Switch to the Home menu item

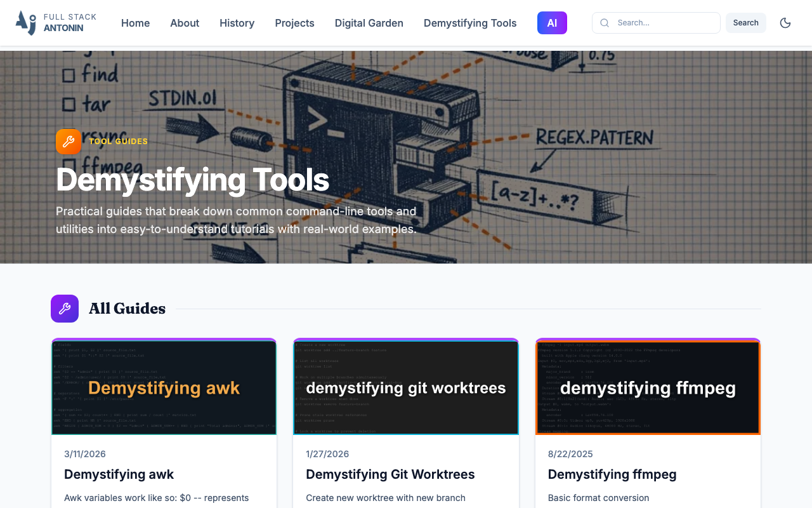click(x=135, y=23)
